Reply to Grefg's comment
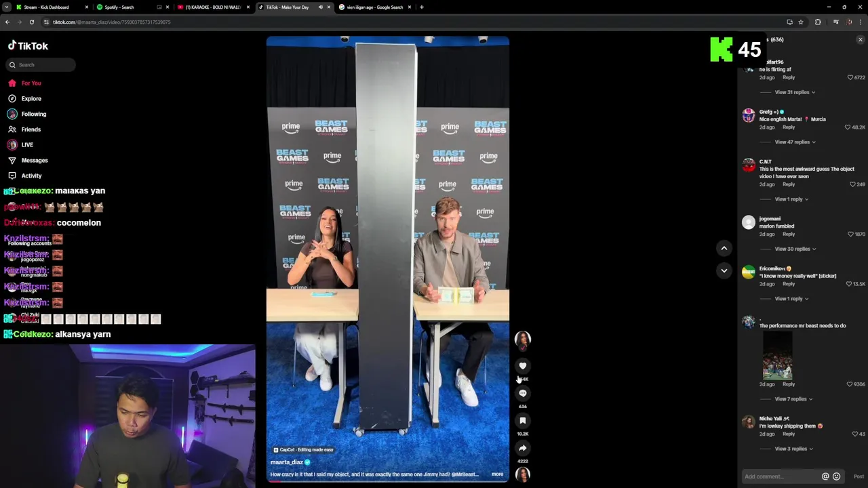Screen dimensions: 868x488 point(789,127)
